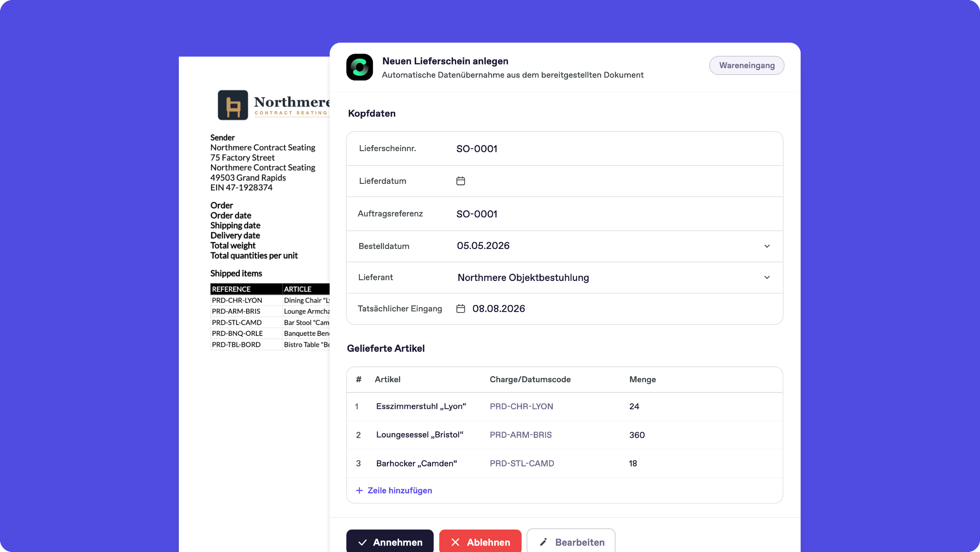Image resolution: width=980 pixels, height=552 pixels.
Task: Click article Barhocker „Camden“
Action: point(417,463)
